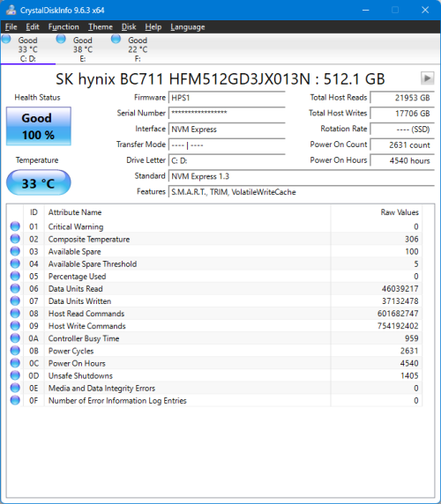Click the Attribute Name column header
441x504 pixels.
[188, 212]
